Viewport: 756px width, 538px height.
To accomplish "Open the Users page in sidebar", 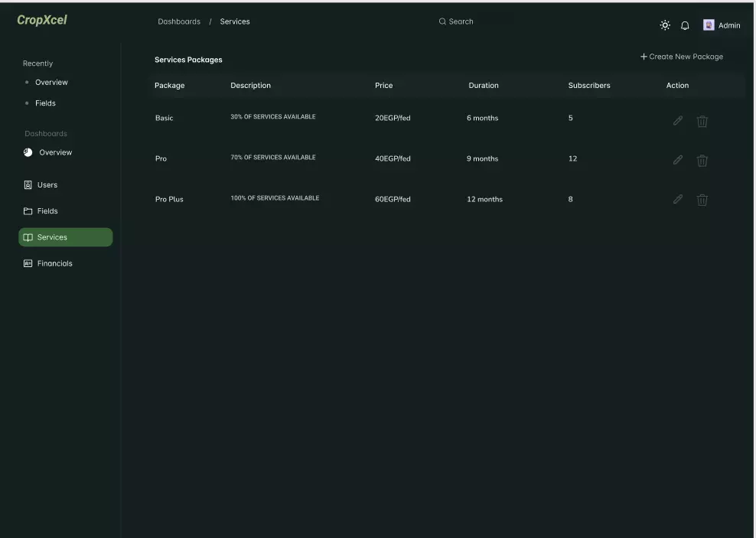I will pyautogui.click(x=47, y=185).
